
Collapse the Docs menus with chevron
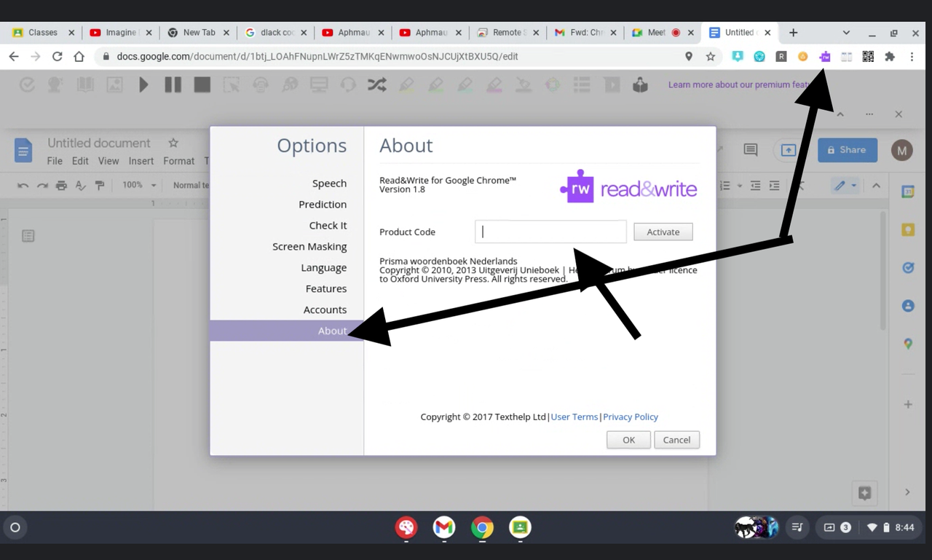point(877,186)
